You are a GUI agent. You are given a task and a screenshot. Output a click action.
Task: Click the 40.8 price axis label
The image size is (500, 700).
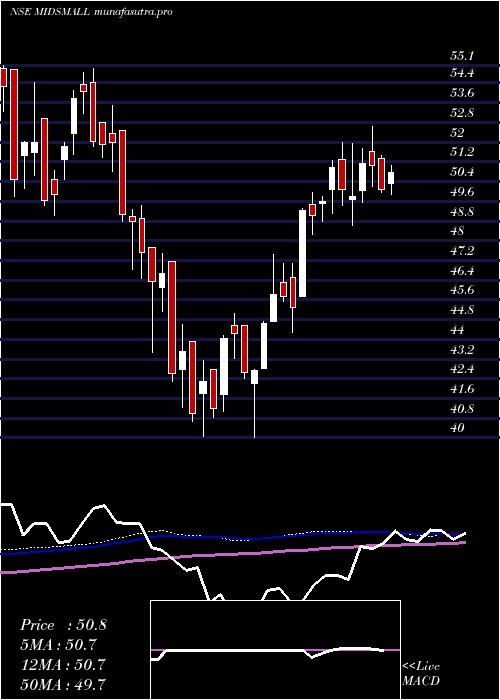462,408
